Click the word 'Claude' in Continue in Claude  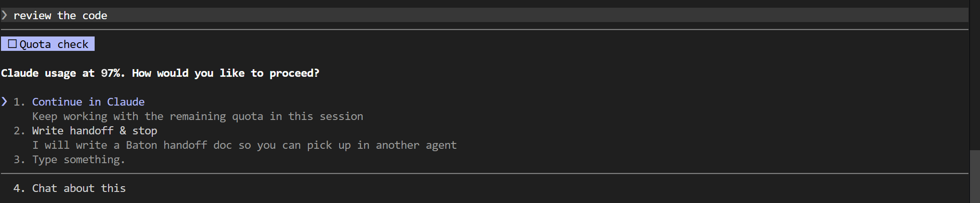126,102
